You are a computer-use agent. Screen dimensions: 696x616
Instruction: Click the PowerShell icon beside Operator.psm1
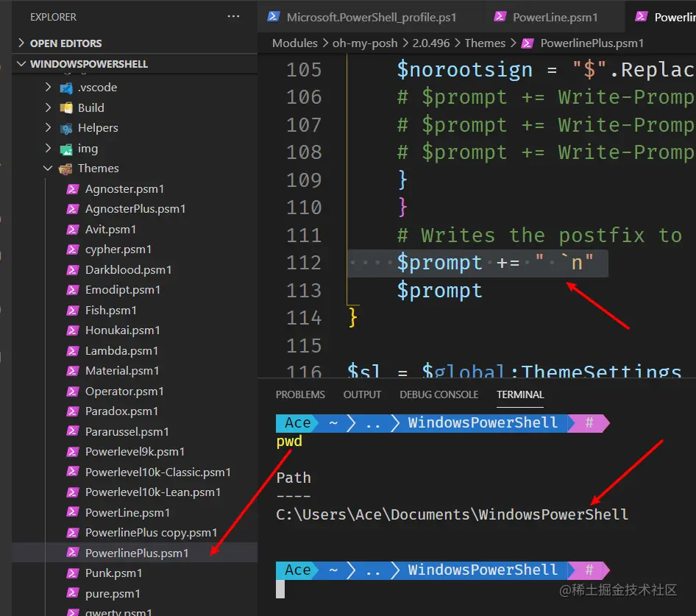(72, 392)
